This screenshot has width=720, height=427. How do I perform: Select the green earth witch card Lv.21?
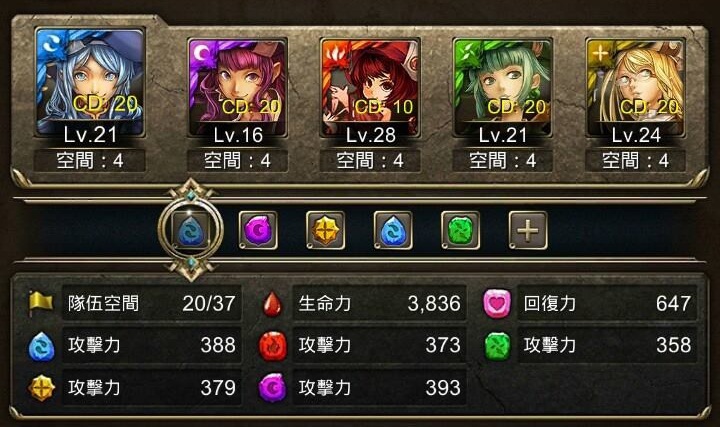[503, 88]
